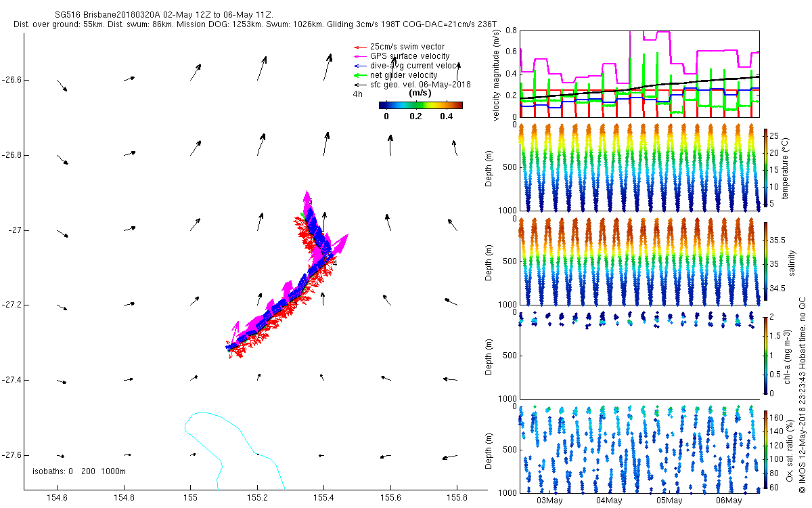The height and width of the screenshot is (508, 812).
Task: Select the velocity (m/s) colorbar on the map
Action: (420, 105)
